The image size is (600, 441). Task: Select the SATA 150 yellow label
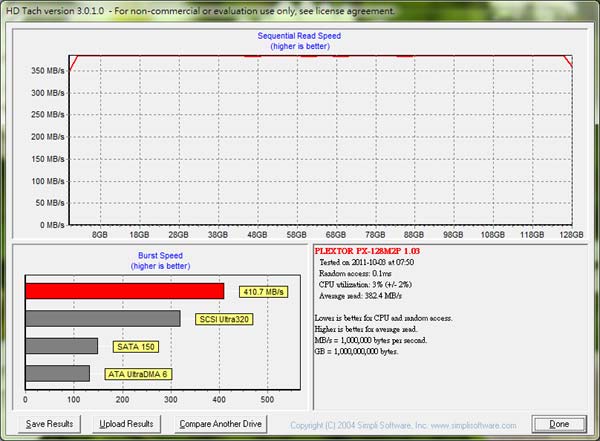click(134, 346)
